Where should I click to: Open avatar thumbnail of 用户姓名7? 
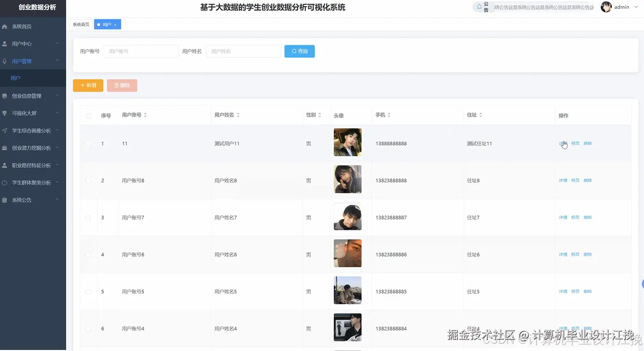pos(348,217)
